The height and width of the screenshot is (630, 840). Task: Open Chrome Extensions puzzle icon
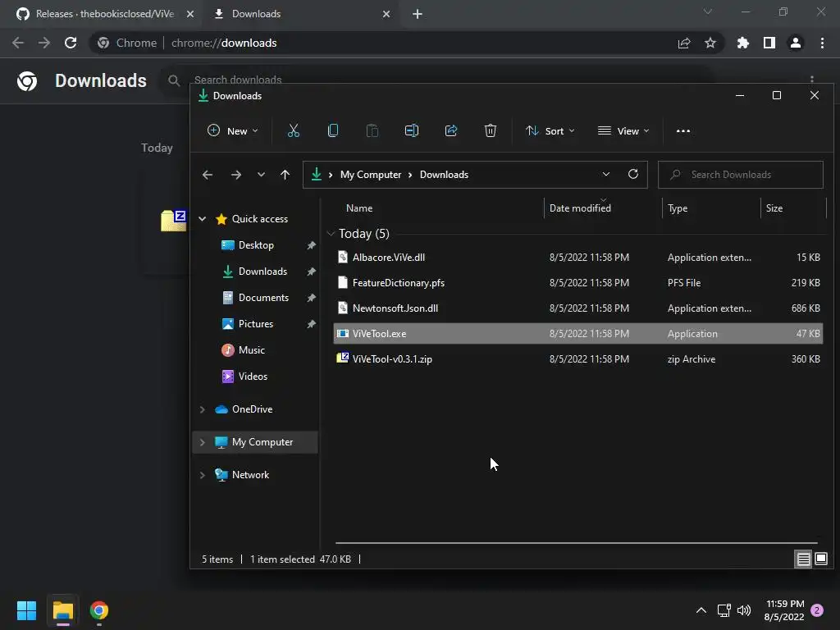tap(742, 43)
